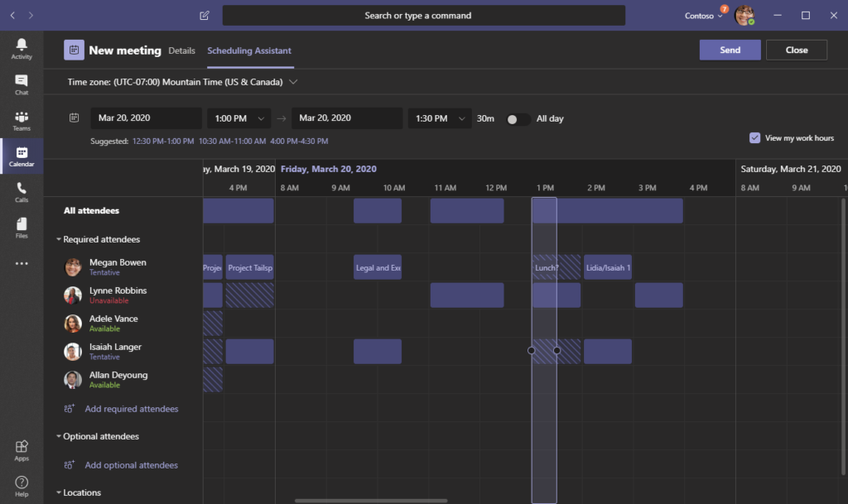Click Allan Deyoung's avatar
Image resolution: width=848 pixels, height=504 pixels.
click(73, 379)
